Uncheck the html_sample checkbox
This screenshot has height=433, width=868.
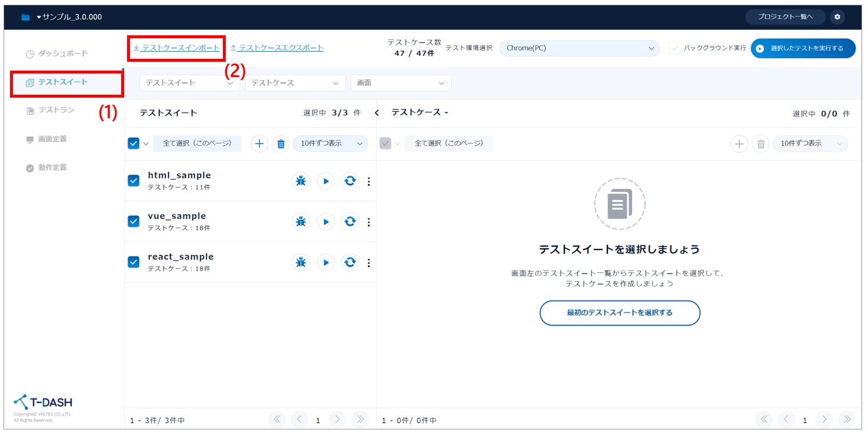coord(133,181)
